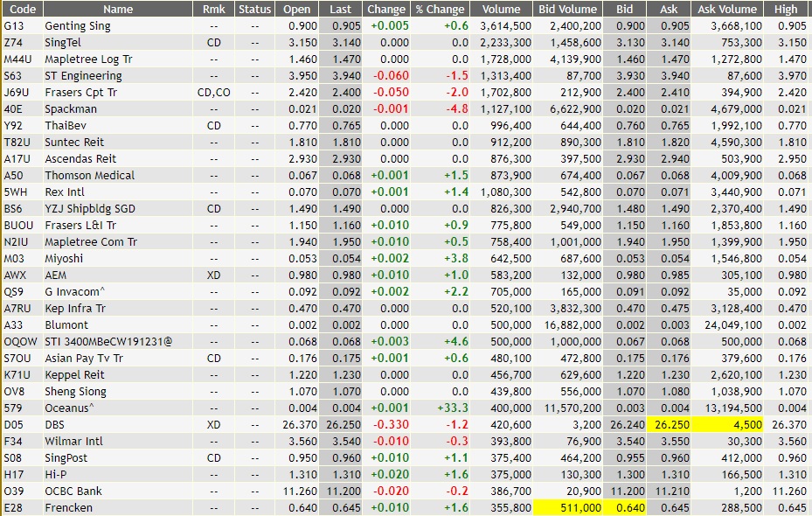Select the Genting Sing stock name
Screen dimensions: 812x516
(78, 26)
